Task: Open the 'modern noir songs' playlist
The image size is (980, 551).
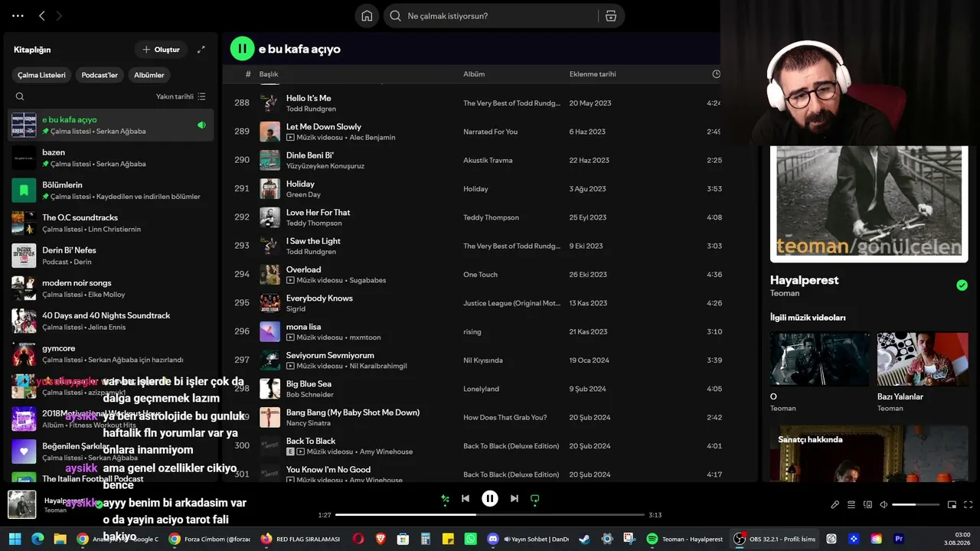Action: click(111, 289)
